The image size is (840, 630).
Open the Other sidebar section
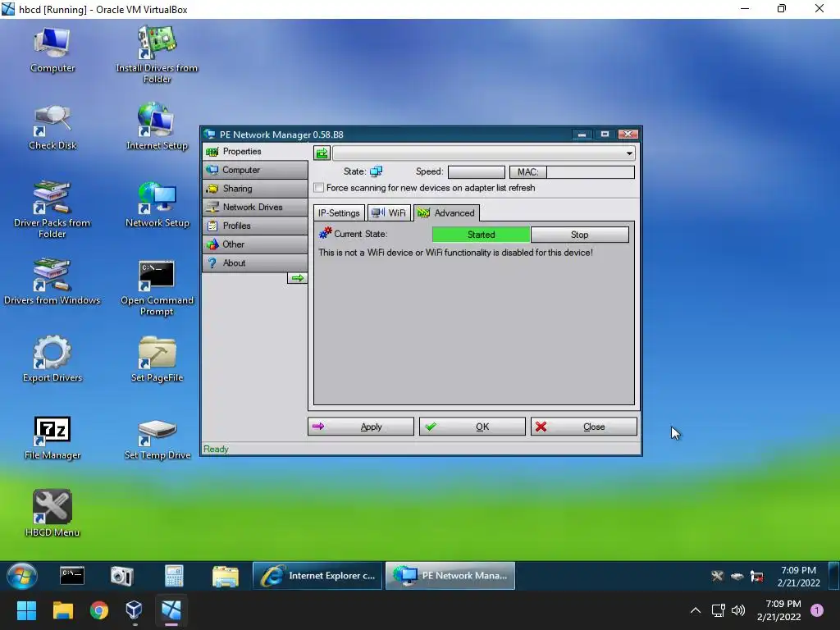click(x=255, y=244)
